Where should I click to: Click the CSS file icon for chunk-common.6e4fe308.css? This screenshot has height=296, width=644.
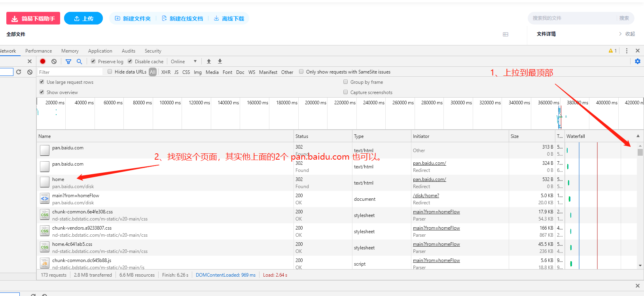pos(45,215)
